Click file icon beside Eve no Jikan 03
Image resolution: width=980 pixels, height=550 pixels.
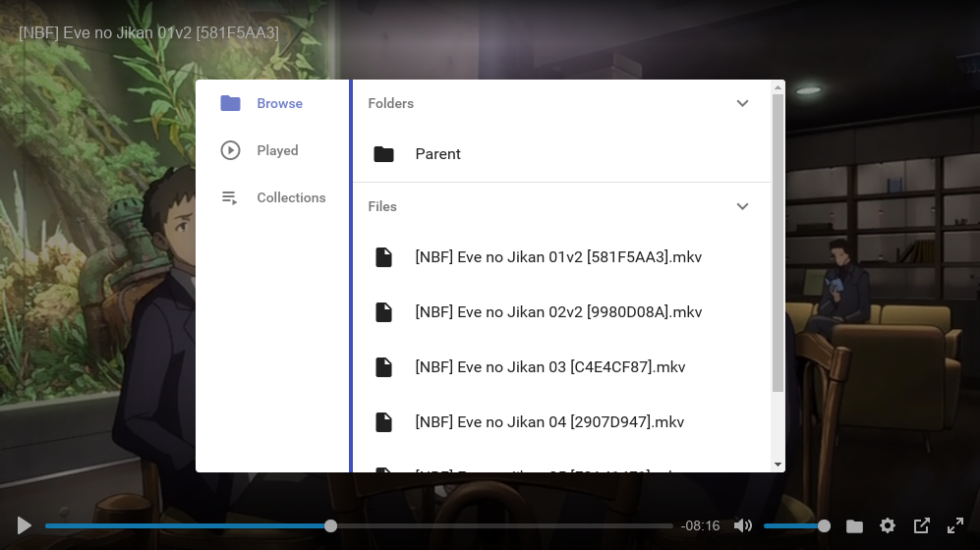click(x=383, y=367)
